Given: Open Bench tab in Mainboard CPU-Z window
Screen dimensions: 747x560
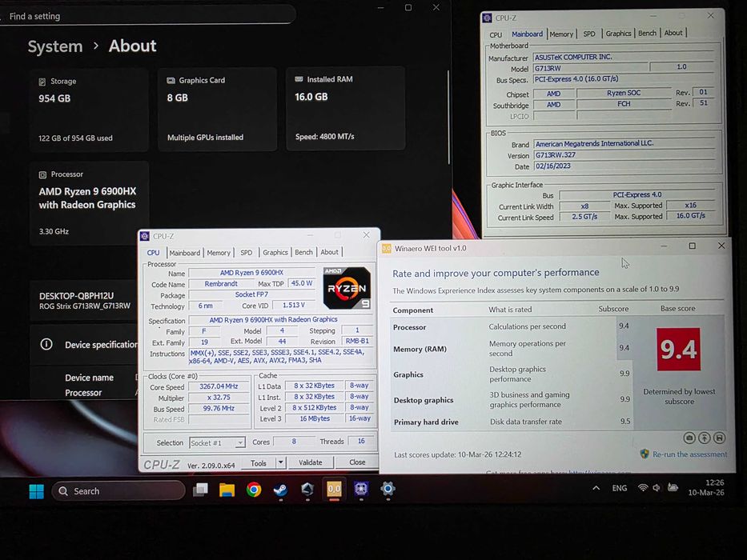Looking at the screenshot, I should [x=647, y=33].
